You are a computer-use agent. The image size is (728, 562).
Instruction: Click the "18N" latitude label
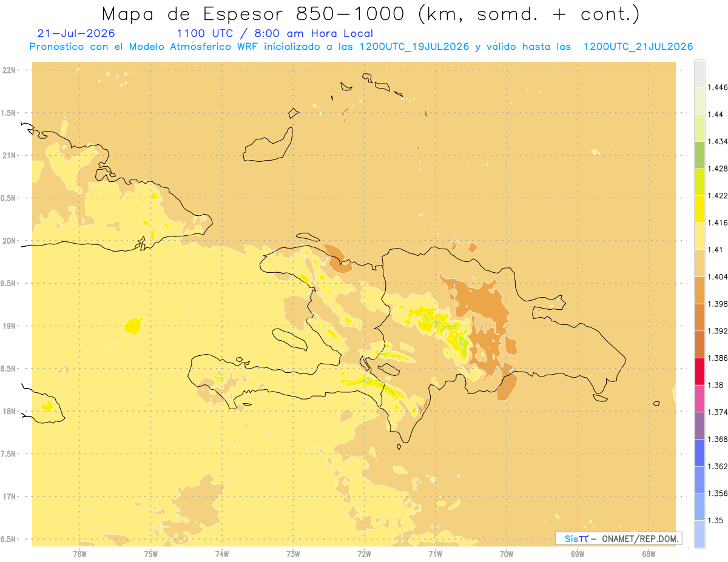click(x=10, y=411)
